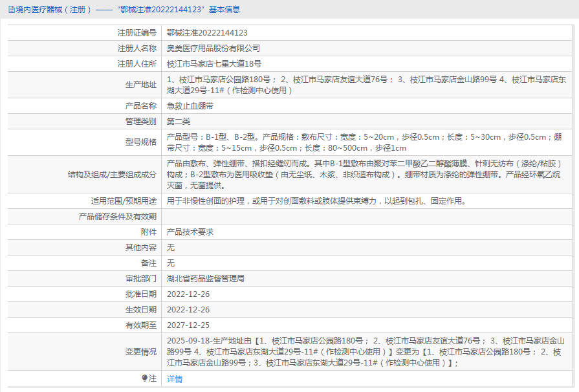
Task: Click the 有效期至 label
Action: pos(140,325)
